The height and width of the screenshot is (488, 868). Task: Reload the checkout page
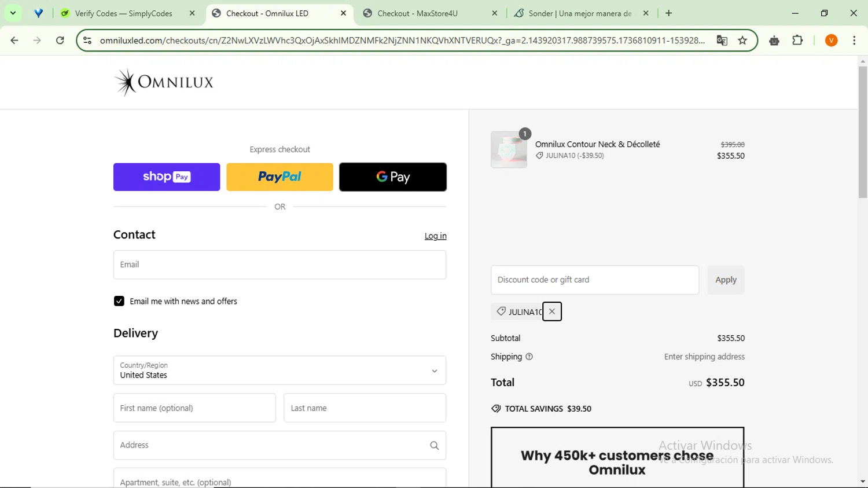[60, 41]
